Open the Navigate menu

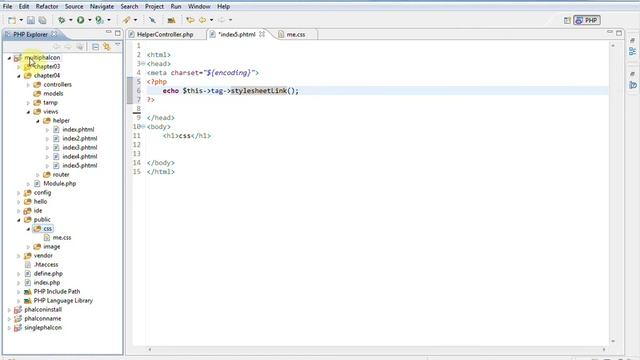tap(102, 7)
